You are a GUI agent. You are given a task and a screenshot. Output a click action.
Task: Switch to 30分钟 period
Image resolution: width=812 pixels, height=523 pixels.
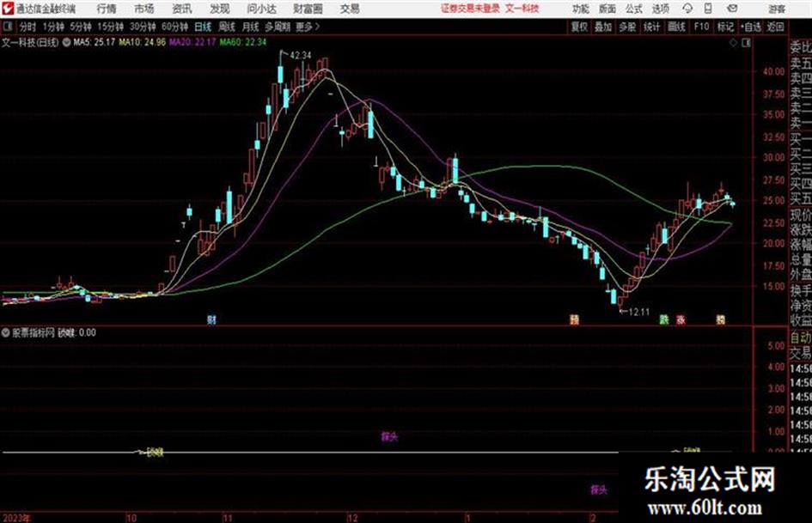coord(143,27)
